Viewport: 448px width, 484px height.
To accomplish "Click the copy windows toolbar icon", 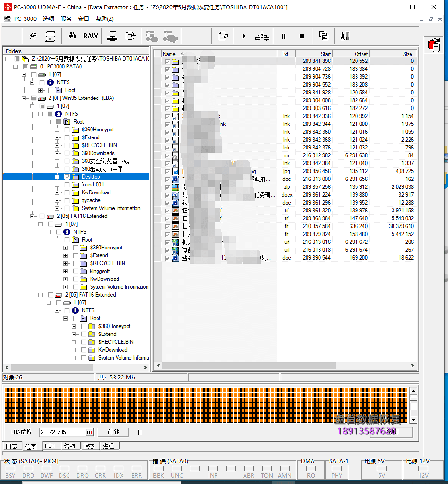I will tap(324, 36).
